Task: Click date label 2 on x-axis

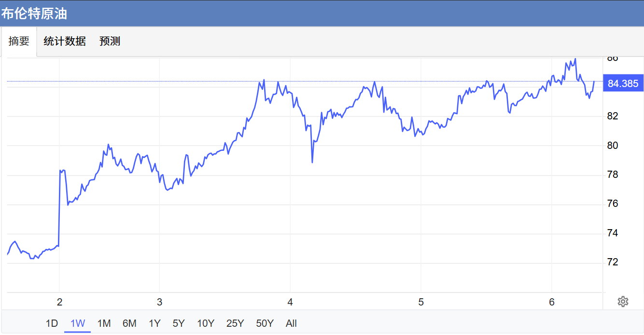Action: 59,302
